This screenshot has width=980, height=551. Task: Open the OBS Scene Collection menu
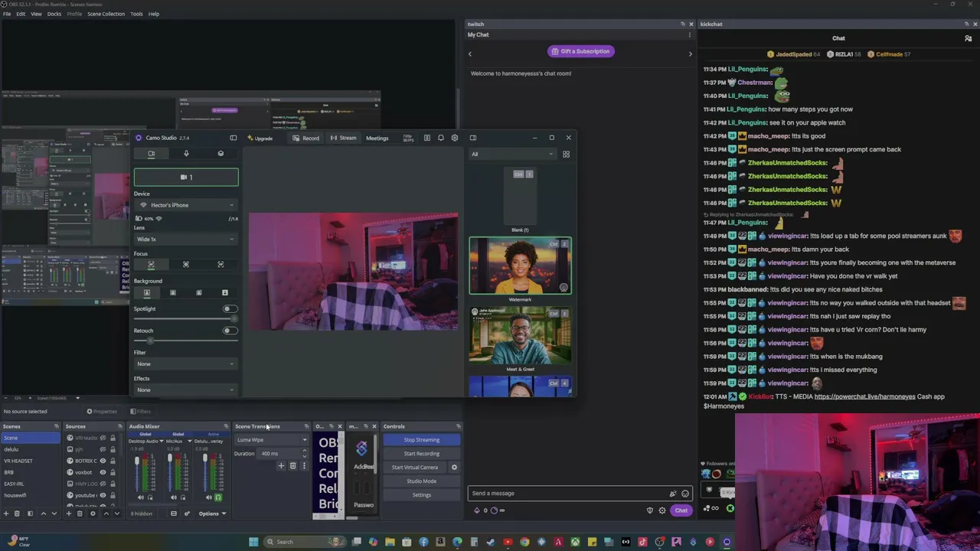[106, 14]
